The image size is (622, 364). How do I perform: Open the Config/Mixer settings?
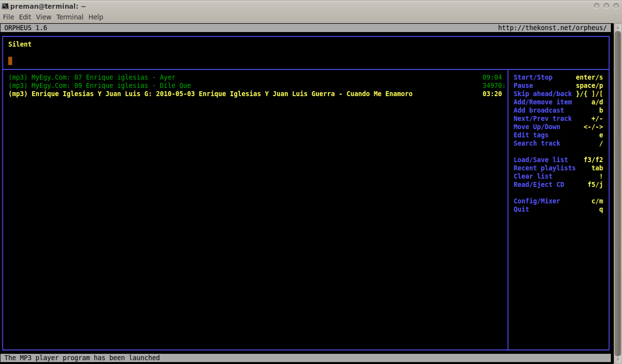[x=536, y=201]
